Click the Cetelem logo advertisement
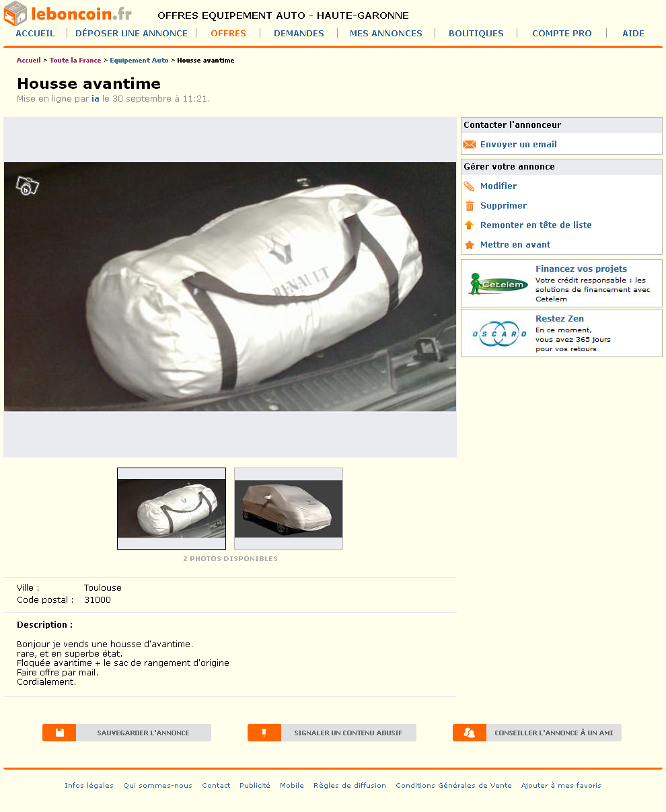Viewport: 666px width, 812px height. [x=498, y=284]
